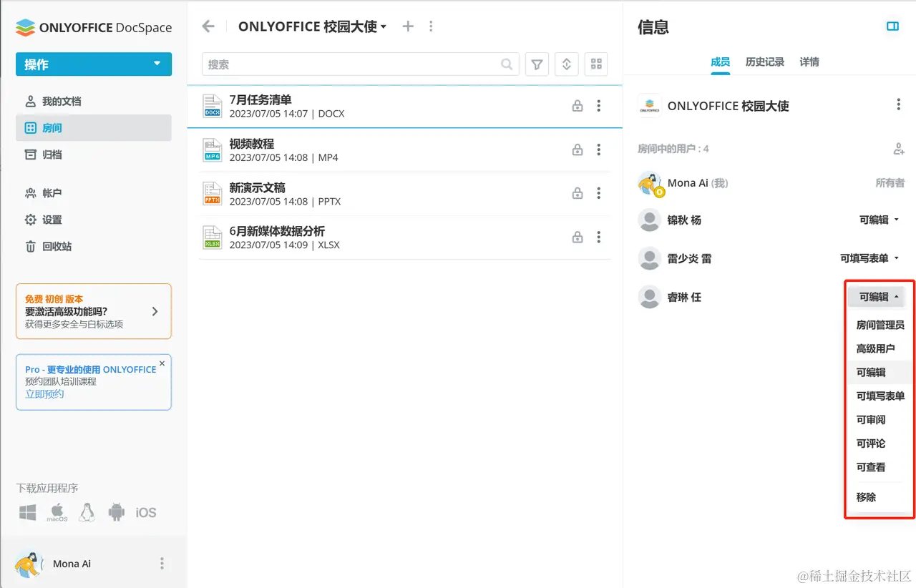Click lock icon for 新演示文稿

click(577, 194)
